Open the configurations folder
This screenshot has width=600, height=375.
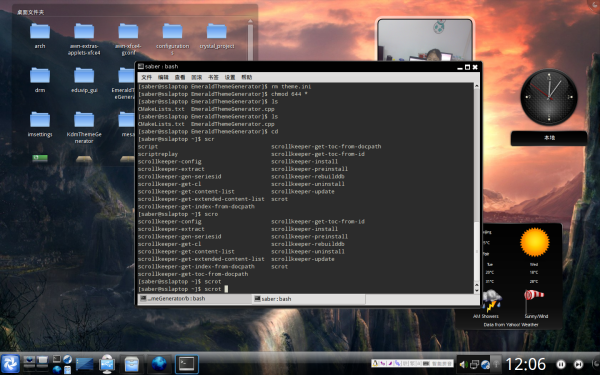tap(172, 39)
